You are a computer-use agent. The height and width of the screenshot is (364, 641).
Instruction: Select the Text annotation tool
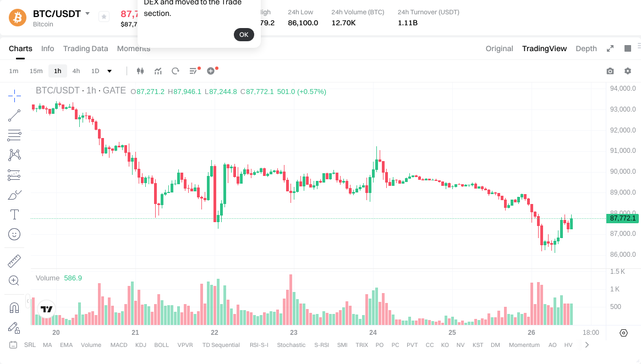14,214
